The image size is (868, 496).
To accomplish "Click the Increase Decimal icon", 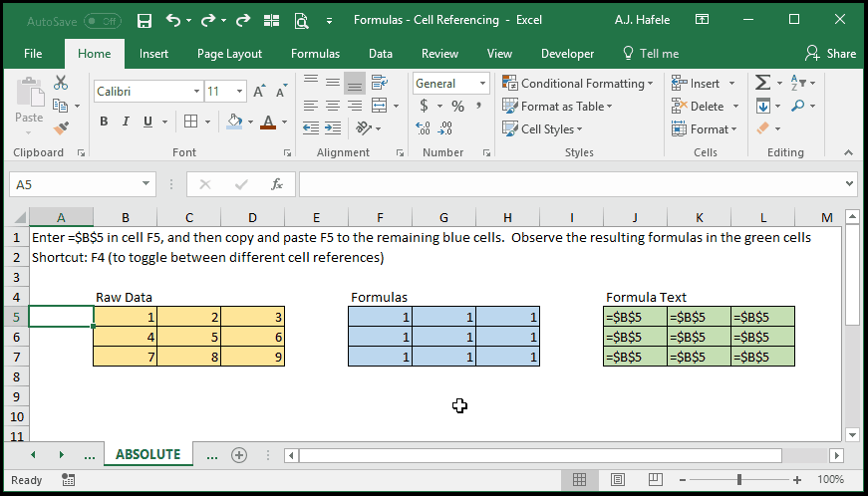I will (423, 128).
